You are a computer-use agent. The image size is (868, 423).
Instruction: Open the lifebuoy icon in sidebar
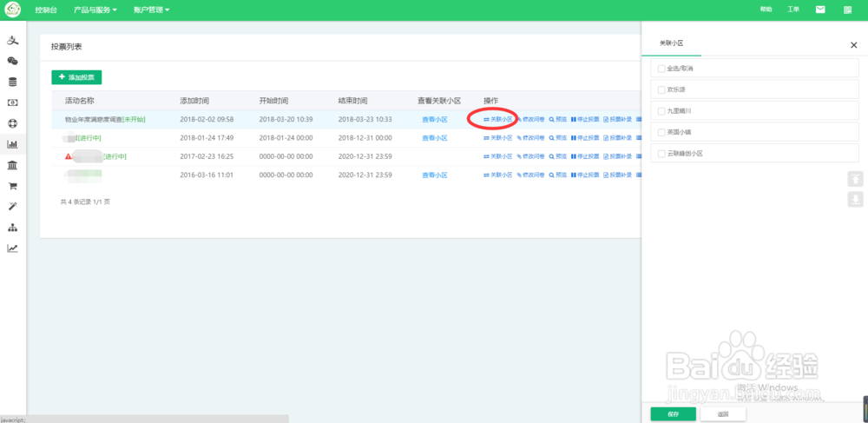pos(12,123)
